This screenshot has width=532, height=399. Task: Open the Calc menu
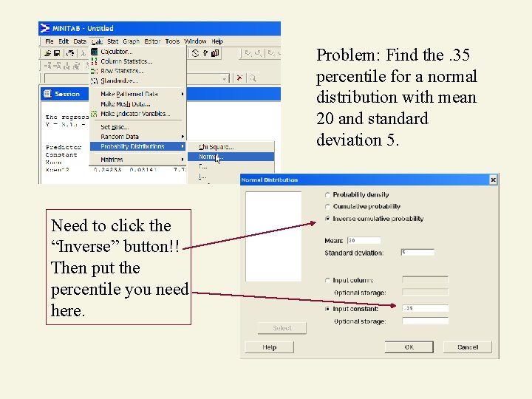(97, 41)
